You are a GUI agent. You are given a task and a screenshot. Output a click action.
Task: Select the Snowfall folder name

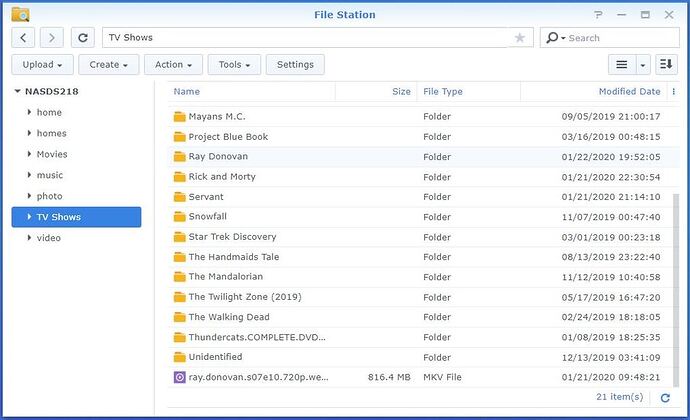[208, 217]
